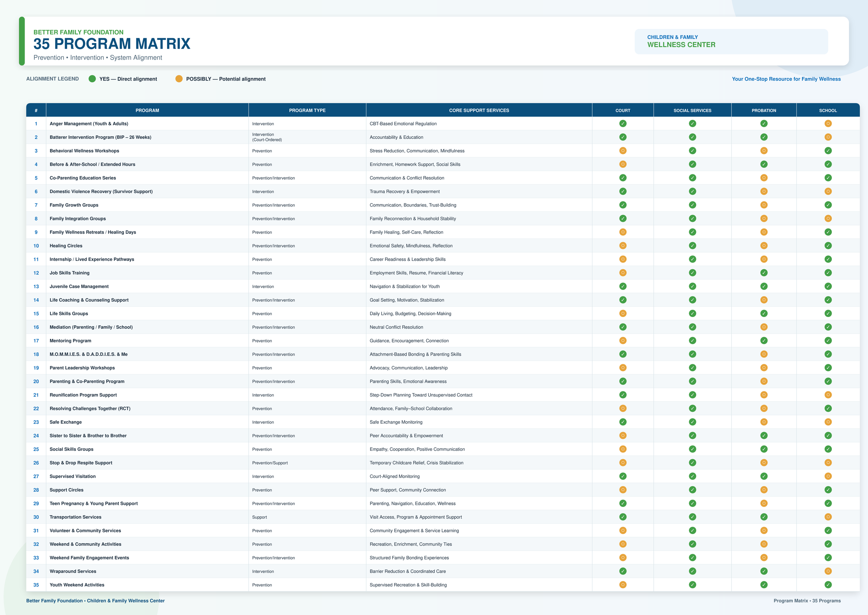Click Wraparound Services Court green check icon
This screenshot has height=615, width=868.
tap(623, 571)
